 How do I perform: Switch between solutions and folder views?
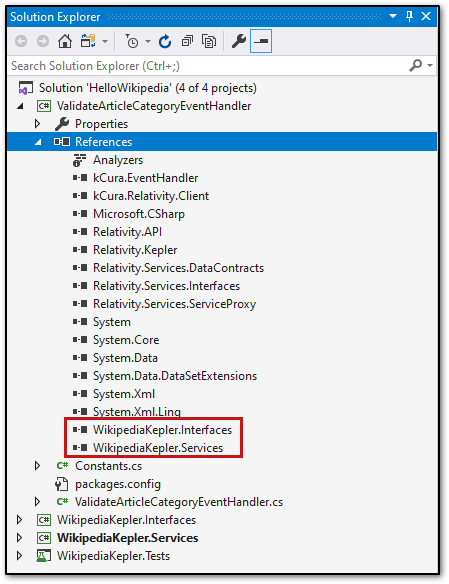[88, 41]
